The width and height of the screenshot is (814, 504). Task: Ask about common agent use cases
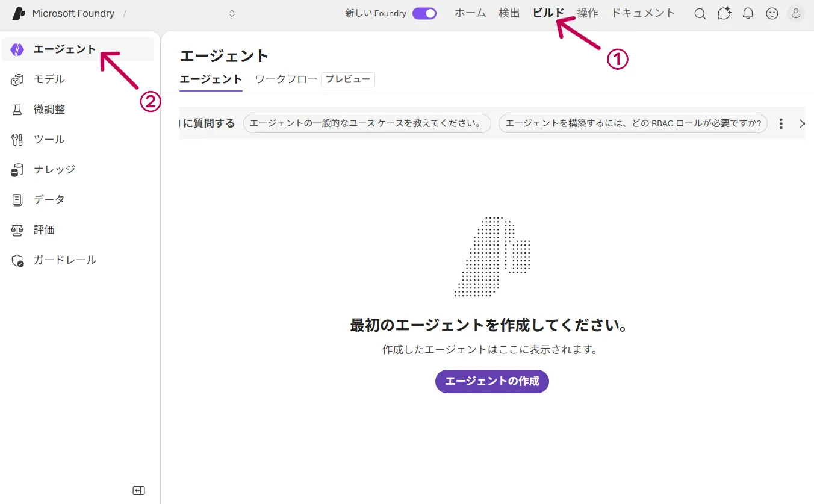(367, 123)
